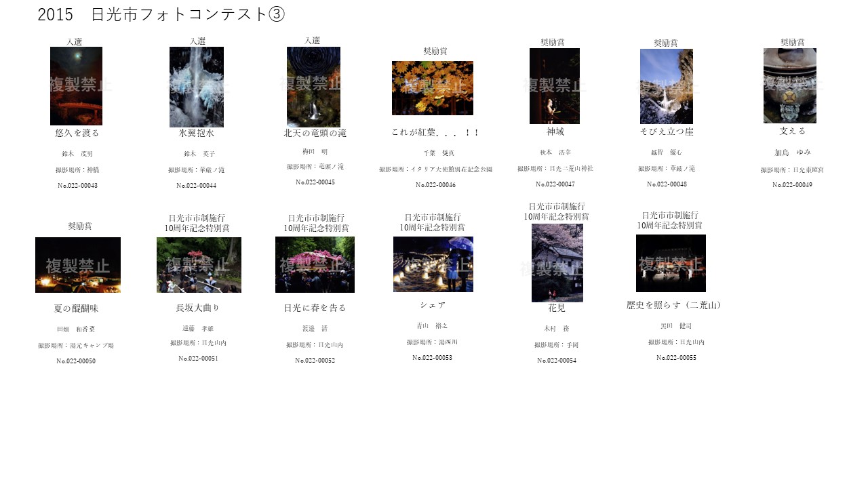Select photographer name 鈴木 英子
This screenshot has width=868, height=488.
(197, 152)
